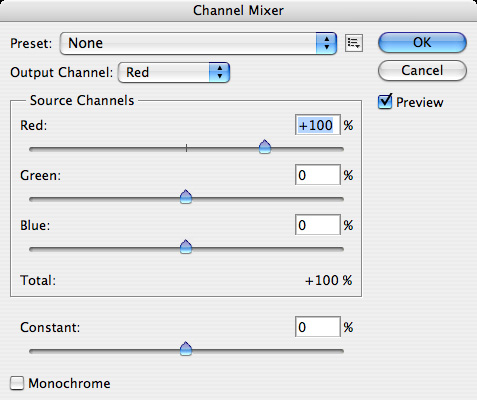Viewport: 477px width, 400px height.
Task: Click the Output Channel arrow button
Action: point(219,72)
